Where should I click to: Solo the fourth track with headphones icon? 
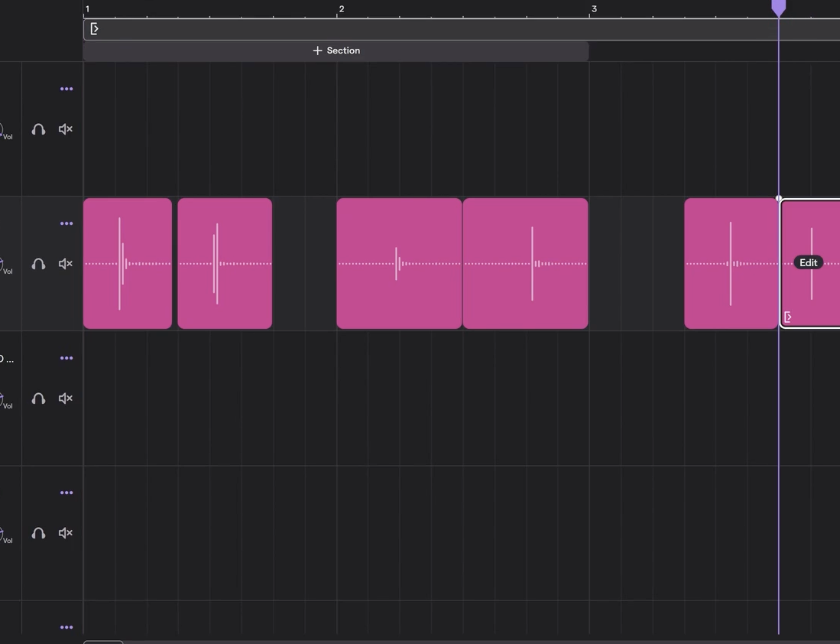pyautogui.click(x=38, y=533)
